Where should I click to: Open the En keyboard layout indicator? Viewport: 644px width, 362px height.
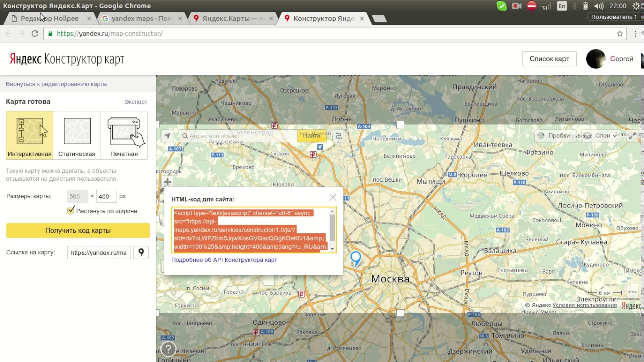562,6
